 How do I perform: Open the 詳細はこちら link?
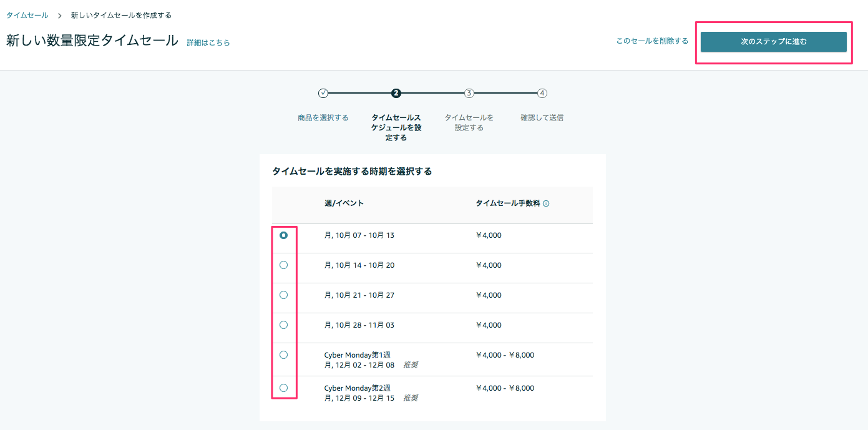click(208, 43)
